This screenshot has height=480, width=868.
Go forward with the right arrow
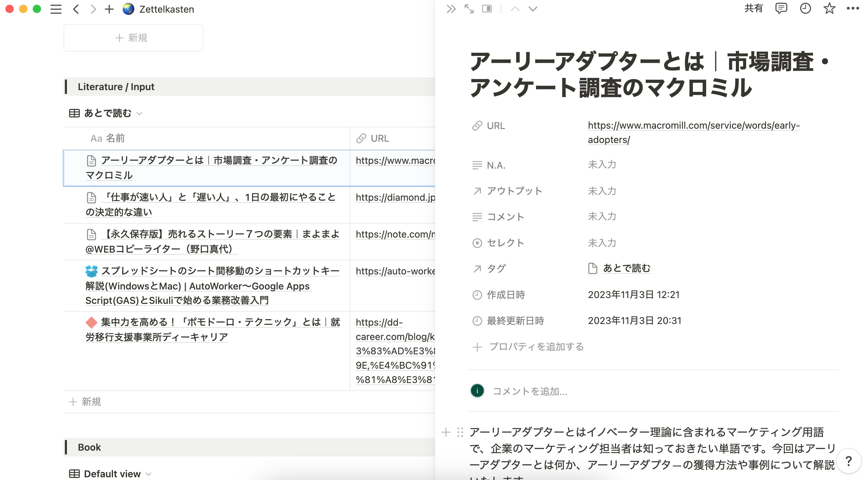tap(93, 9)
